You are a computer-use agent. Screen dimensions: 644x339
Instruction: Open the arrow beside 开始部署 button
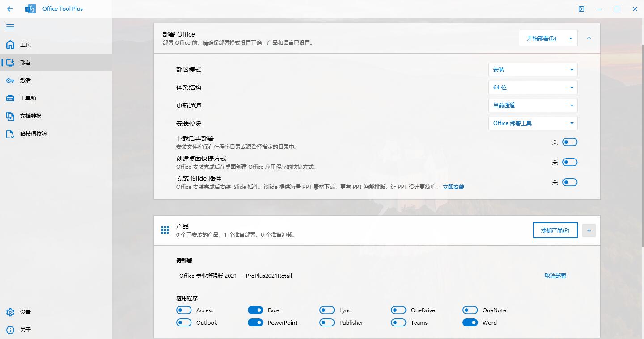[x=571, y=38]
